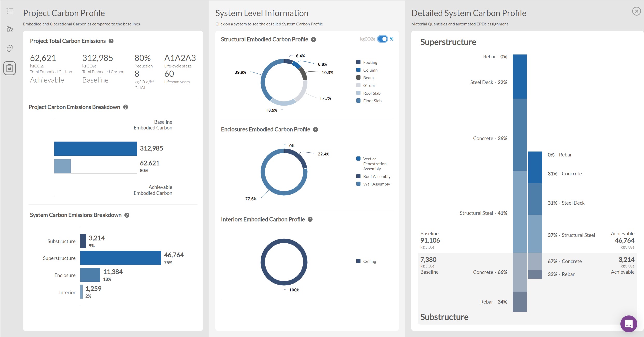Click help icon next to Structural Embodied Carbon Profile

pyautogui.click(x=314, y=39)
